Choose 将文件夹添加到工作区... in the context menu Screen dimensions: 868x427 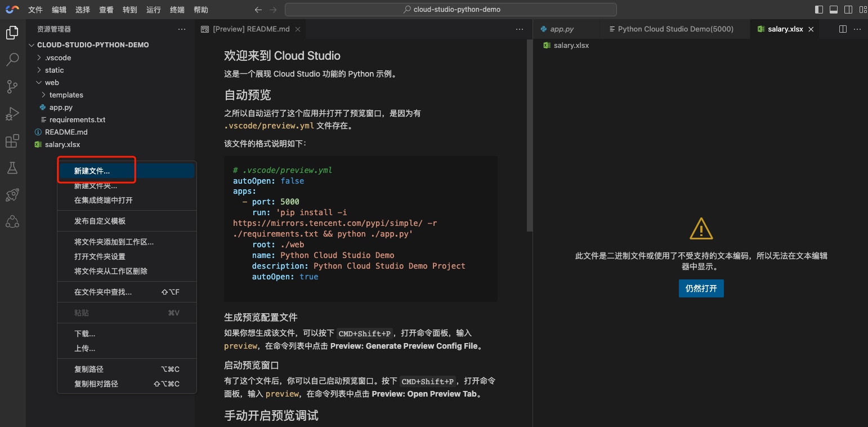pyautogui.click(x=127, y=242)
